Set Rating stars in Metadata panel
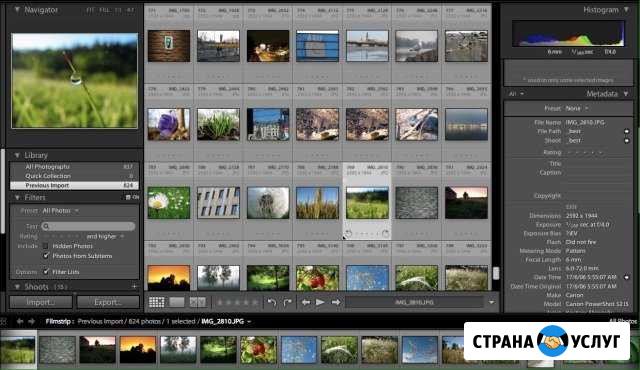This screenshot has height=370, width=640. point(584,152)
